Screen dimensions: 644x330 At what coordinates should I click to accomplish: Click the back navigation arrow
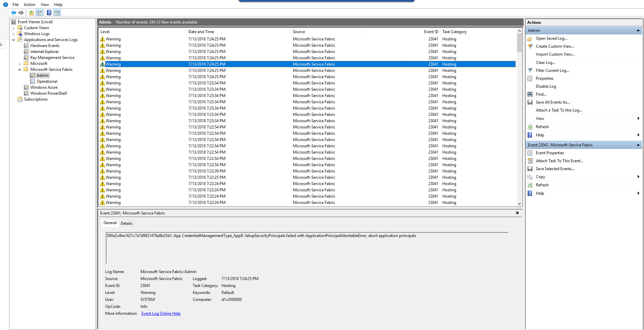(13, 13)
